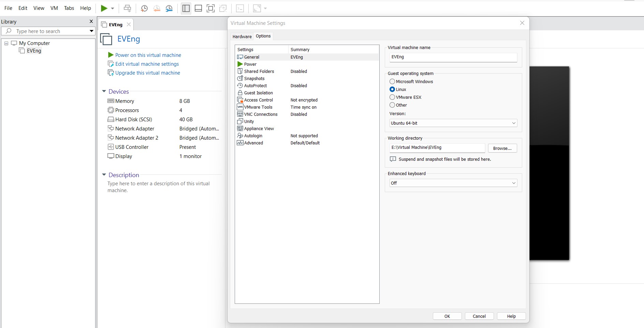The image size is (644, 328).
Task: Open the Enhanced keyboard dropdown
Action: pos(453,183)
